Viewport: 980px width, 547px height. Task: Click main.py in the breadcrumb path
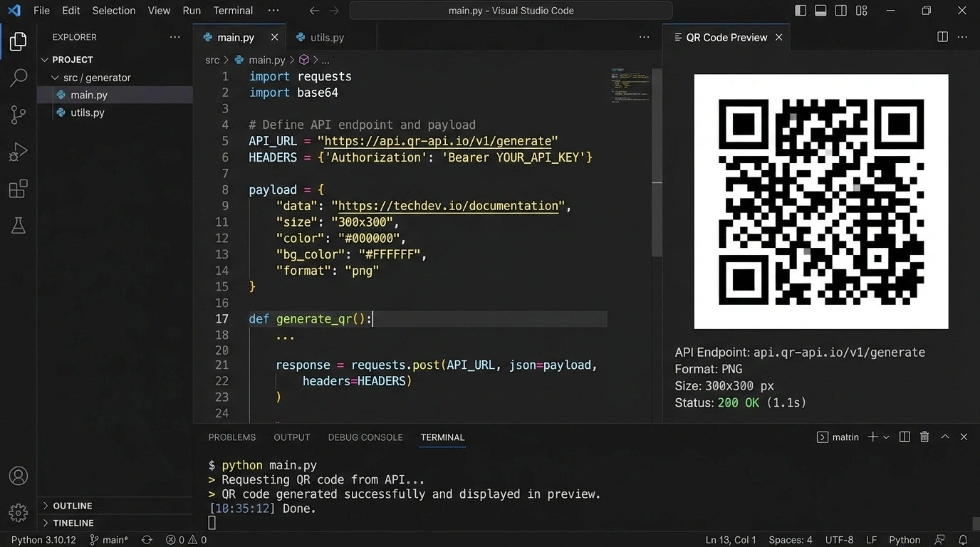pos(266,60)
